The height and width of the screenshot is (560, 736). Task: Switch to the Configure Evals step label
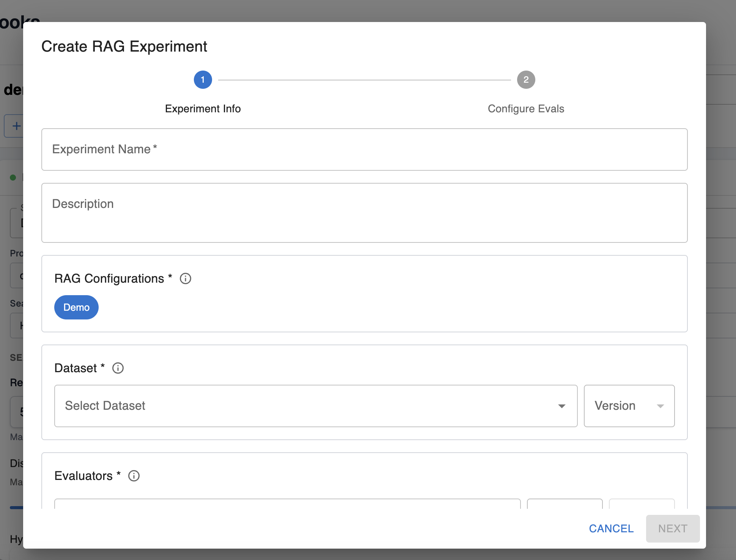pos(526,109)
